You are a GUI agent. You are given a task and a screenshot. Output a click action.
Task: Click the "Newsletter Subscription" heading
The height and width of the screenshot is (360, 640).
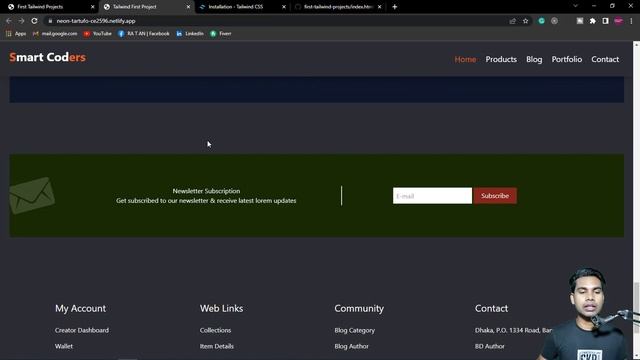coord(206,191)
